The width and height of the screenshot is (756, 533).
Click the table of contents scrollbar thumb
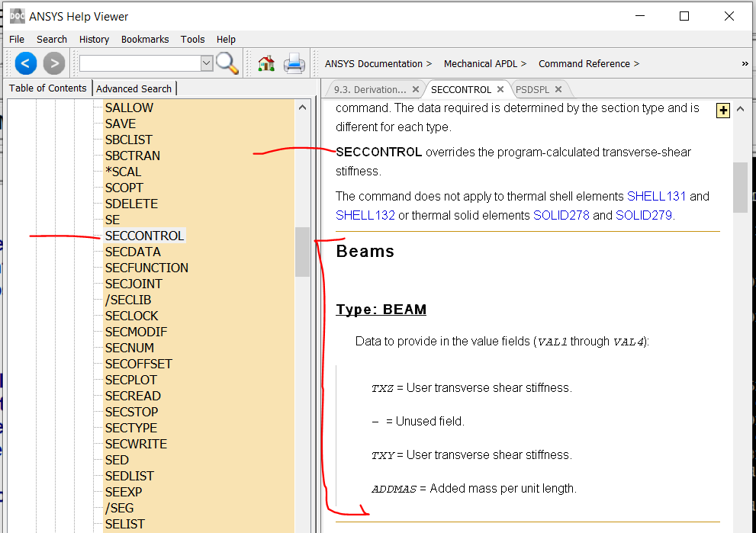tap(303, 252)
